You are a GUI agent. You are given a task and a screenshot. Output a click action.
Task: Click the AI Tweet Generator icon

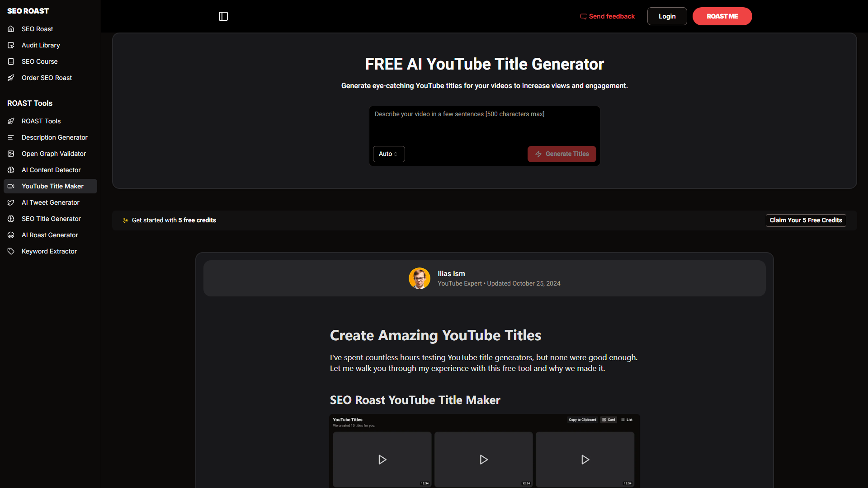(x=11, y=202)
